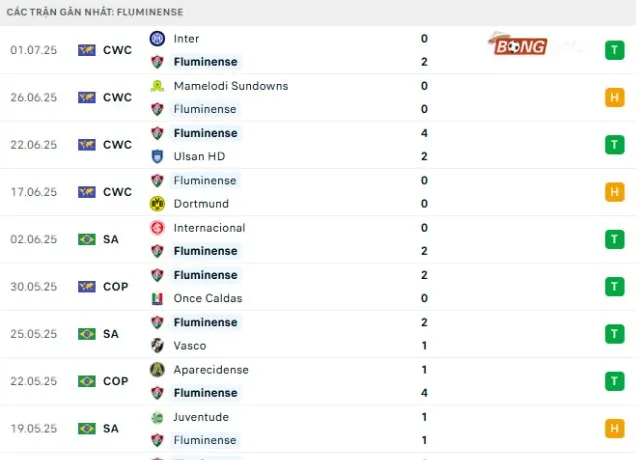Click the Bong logo watermark

pyautogui.click(x=518, y=45)
